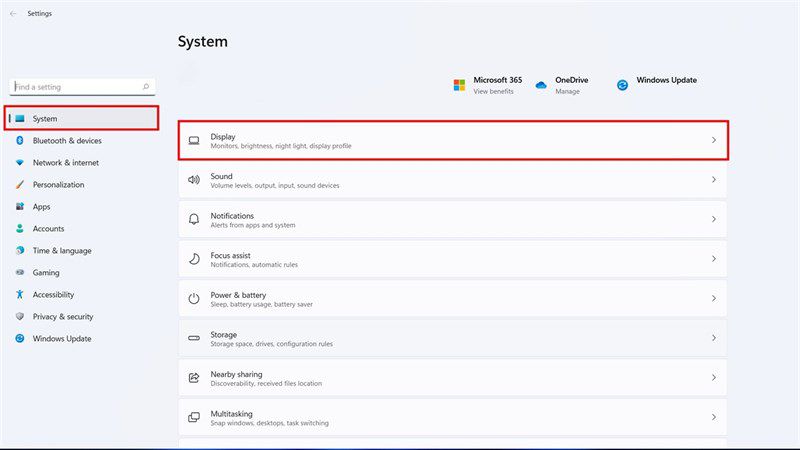The width and height of the screenshot is (800, 450).
Task: Open Privacy & security label
Action: click(x=63, y=316)
